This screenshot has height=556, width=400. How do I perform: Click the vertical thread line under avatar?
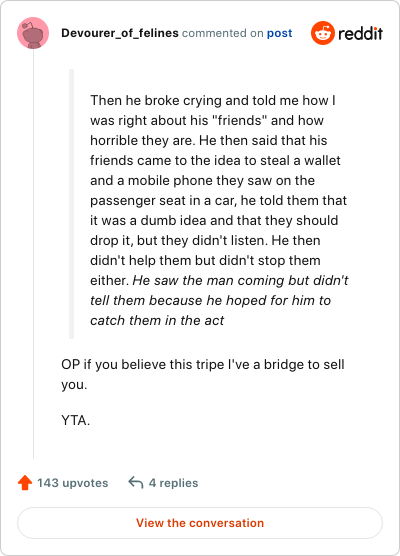point(33,254)
